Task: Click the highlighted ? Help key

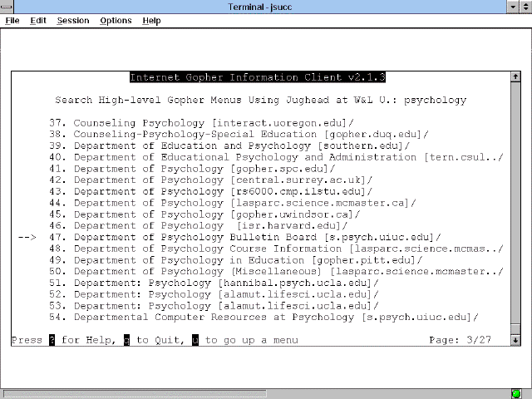Action: [52, 340]
